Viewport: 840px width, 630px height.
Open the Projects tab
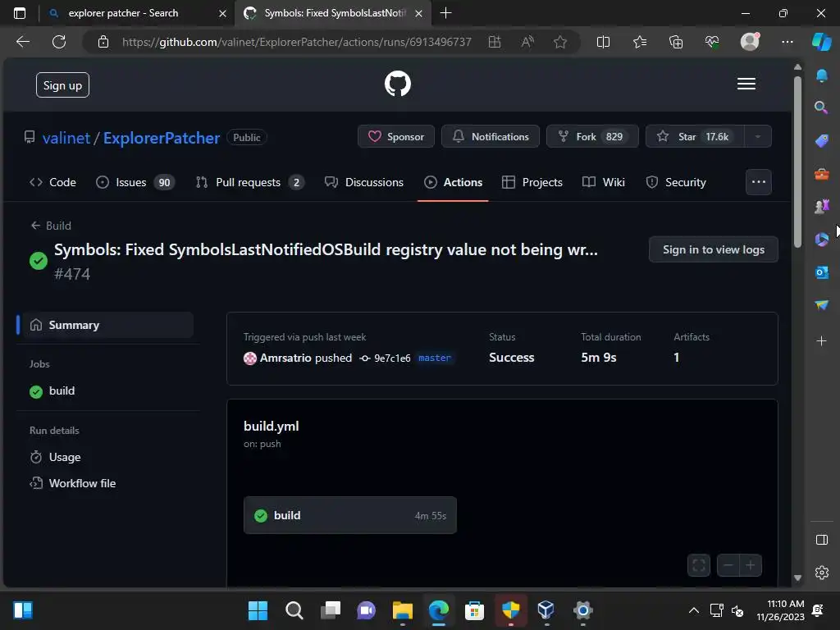tap(532, 182)
